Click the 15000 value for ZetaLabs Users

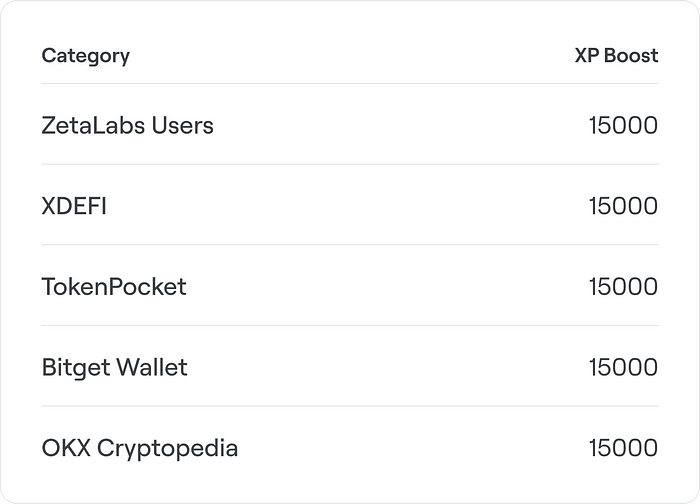tap(623, 125)
